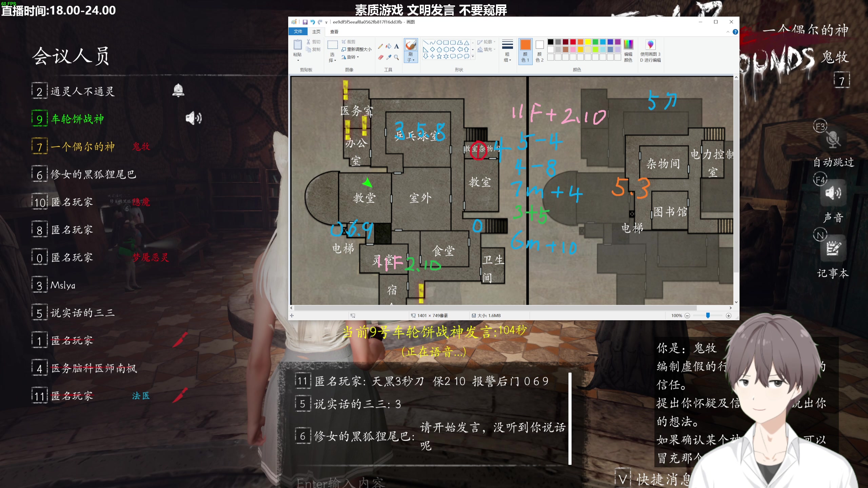Click Auto skip (自动跳过) label in game
Image resolution: width=868 pixels, height=488 pixels.
833,162
